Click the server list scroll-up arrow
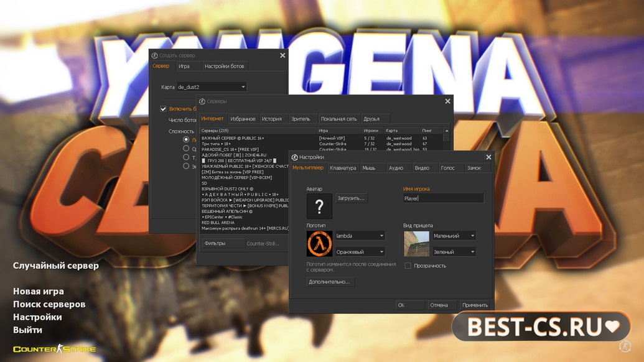644x362 pixels. click(447, 131)
